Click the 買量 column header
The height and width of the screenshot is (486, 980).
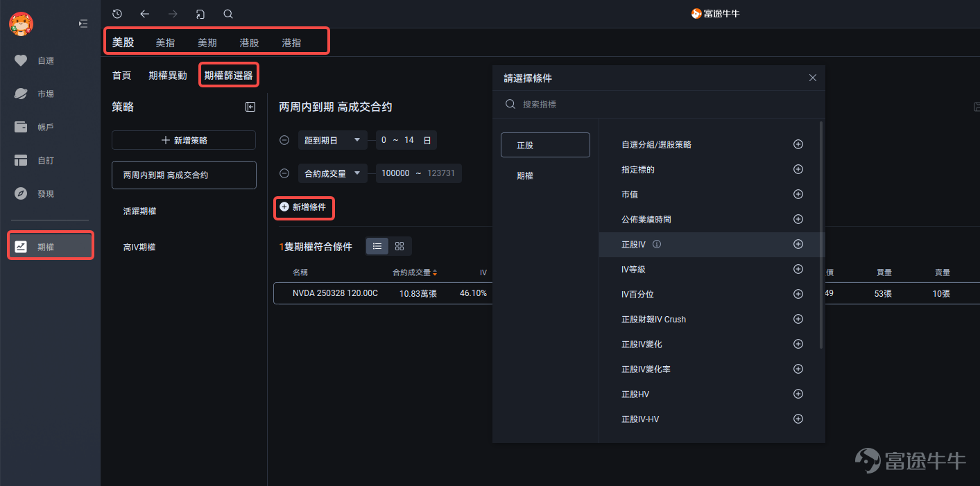point(883,273)
